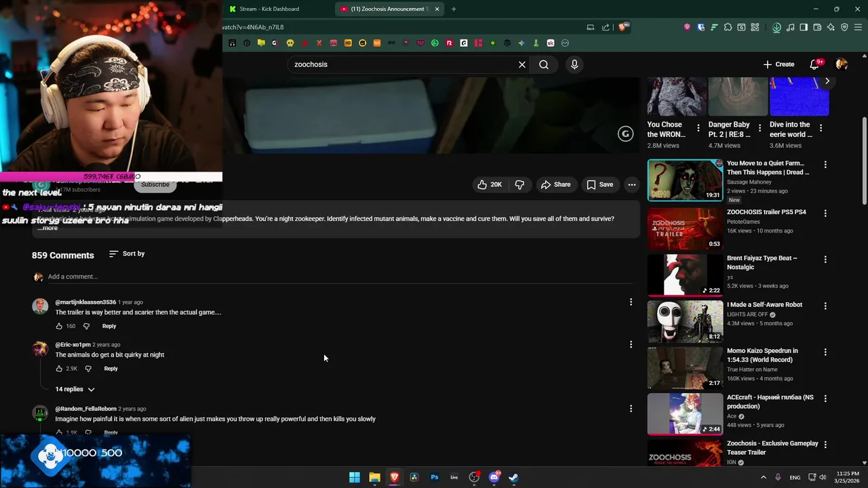The height and width of the screenshot is (488, 868).
Task: Like the video showing 20K likes
Action: [489, 184]
